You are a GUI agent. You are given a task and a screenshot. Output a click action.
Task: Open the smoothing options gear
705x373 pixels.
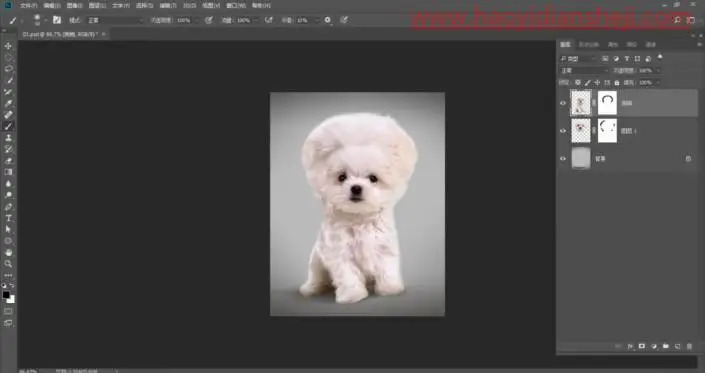pos(328,20)
